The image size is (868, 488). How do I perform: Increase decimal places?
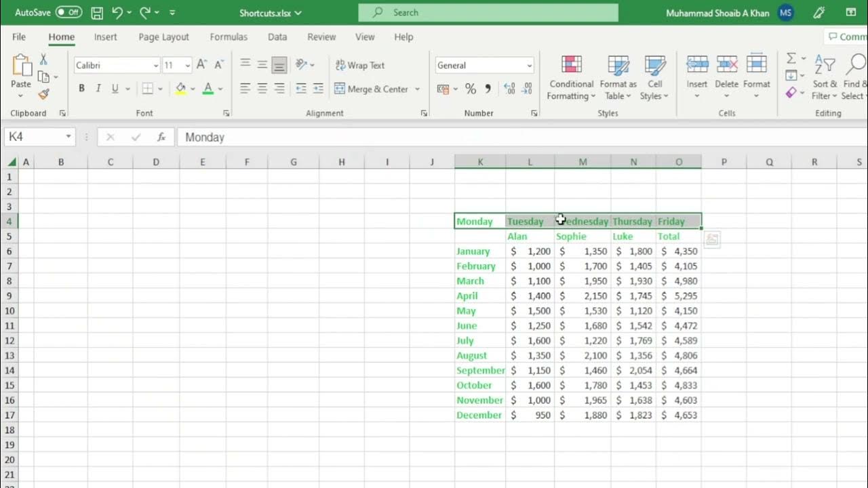pyautogui.click(x=509, y=89)
